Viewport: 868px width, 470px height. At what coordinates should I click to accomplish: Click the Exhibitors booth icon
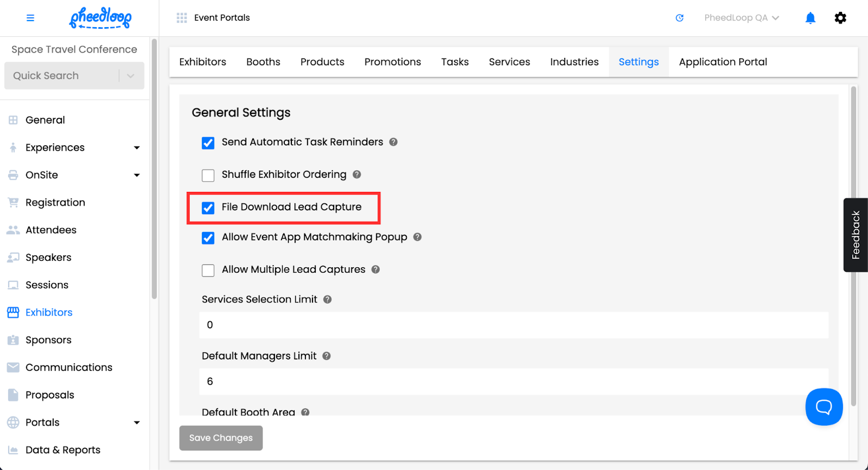pos(13,312)
